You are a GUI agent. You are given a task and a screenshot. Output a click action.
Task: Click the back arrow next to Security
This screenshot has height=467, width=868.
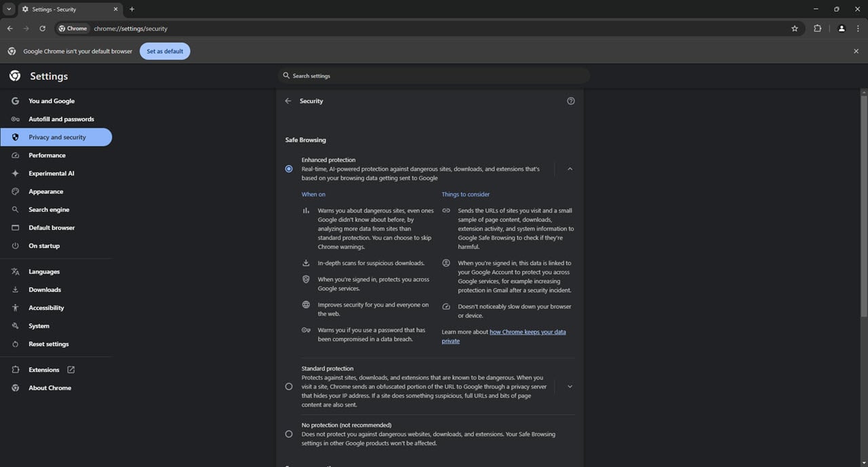tap(288, 101)
